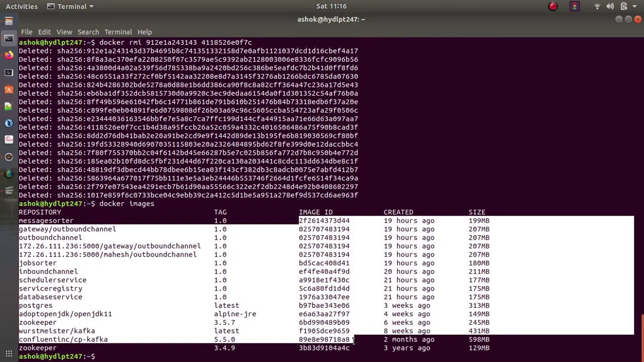The image size is (644, 362).
Task: Click the traffic light tray icon
Action: click(x=575, y=7)
